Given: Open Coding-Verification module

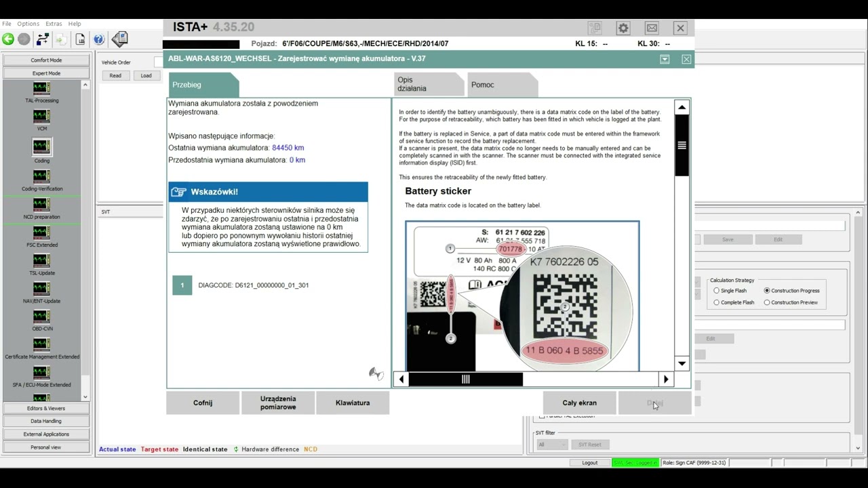Looking at the screenshot, I should pyautogui.click(x=41, y=180).
